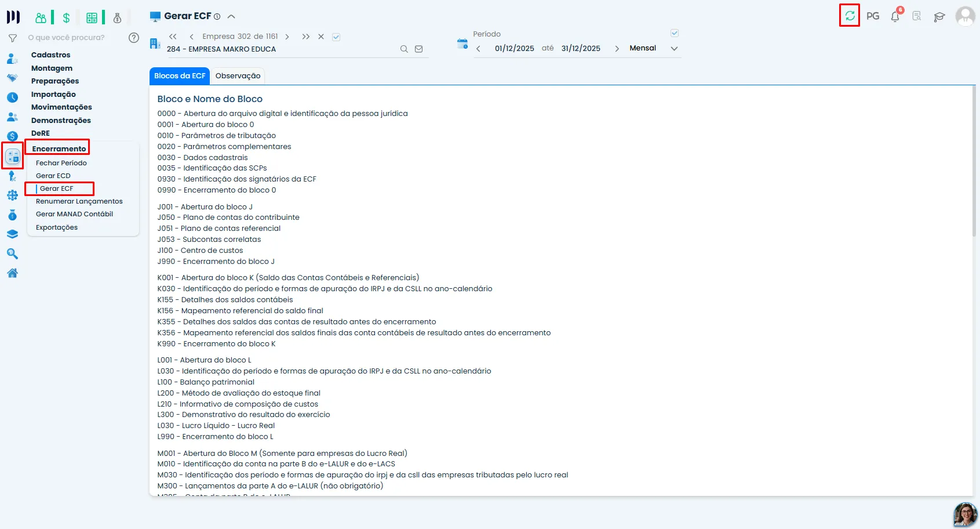Screen dimensions: 980x529
Task: Open the home sidebar icon
Action: tap(12, 273)
